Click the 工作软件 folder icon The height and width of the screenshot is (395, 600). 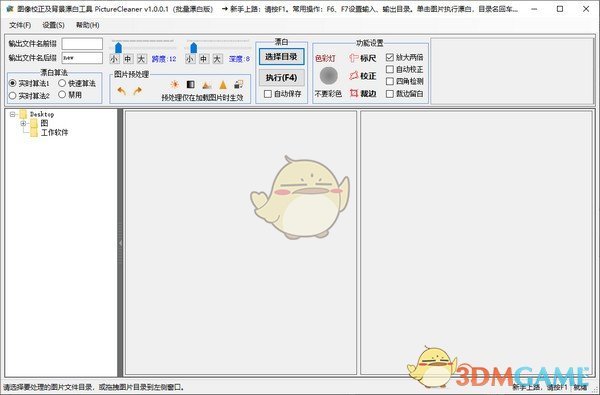point(34,132)
